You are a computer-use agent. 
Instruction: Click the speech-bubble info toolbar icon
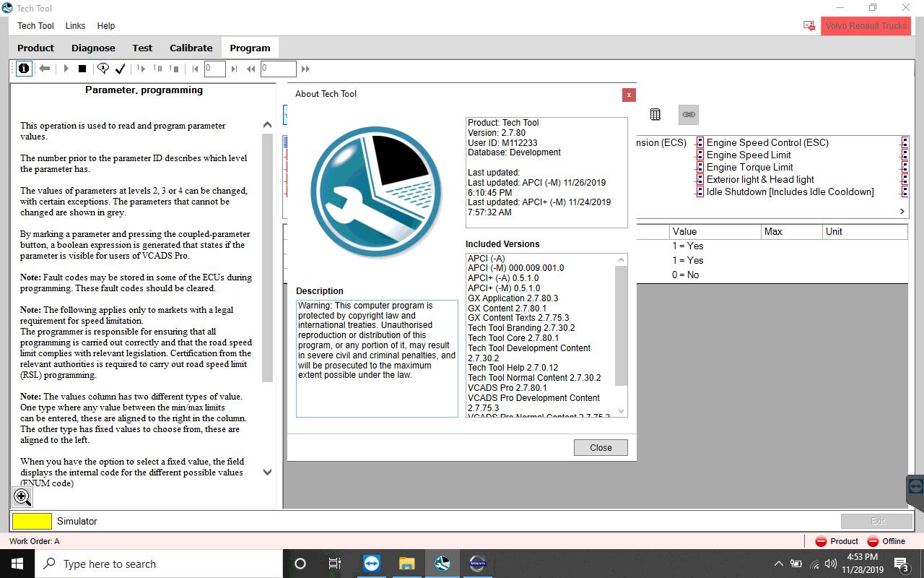[103, 69]
